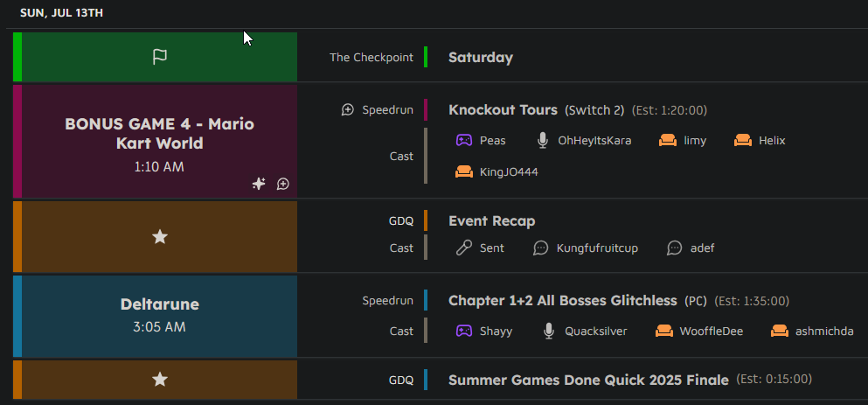Open the Knockout Tours run title
This screenshot has height=405, width=868.
[503, 109]
